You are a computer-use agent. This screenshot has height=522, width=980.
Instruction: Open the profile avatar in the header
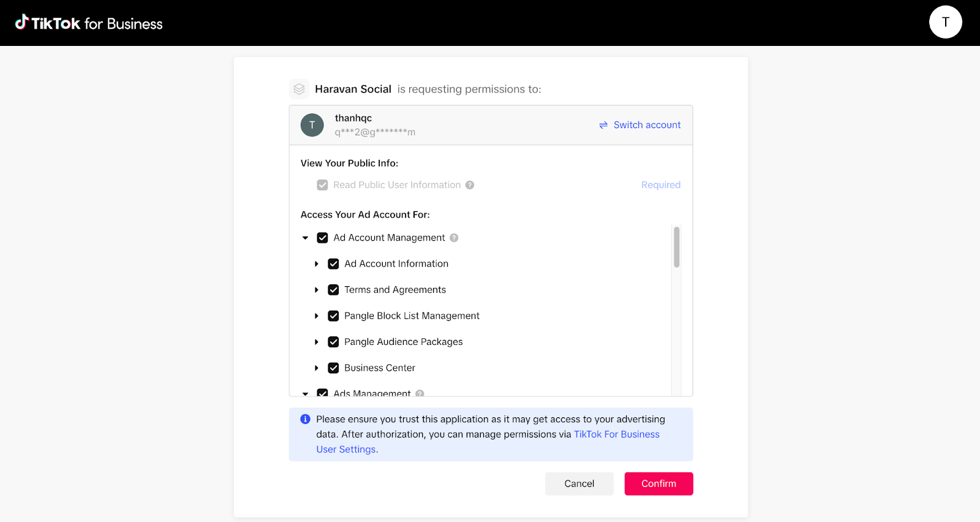(x=945, y=22)
